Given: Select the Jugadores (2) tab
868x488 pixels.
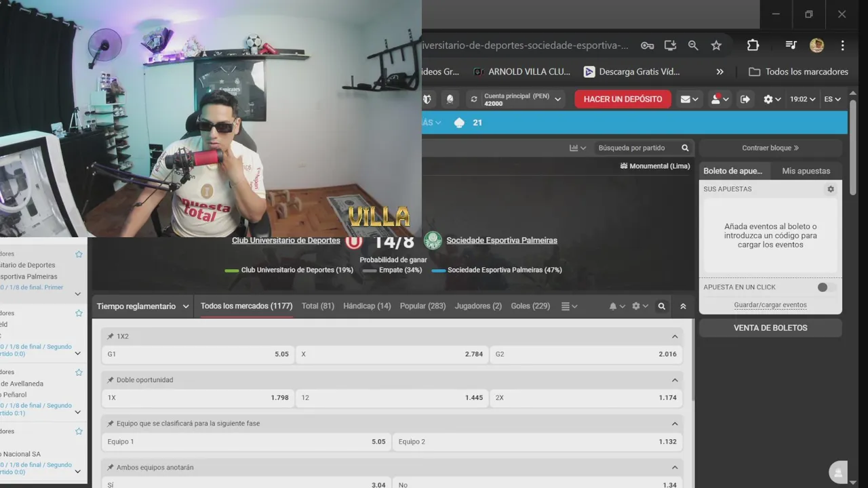Looking at the screenshot, I should tap(478, 306).
